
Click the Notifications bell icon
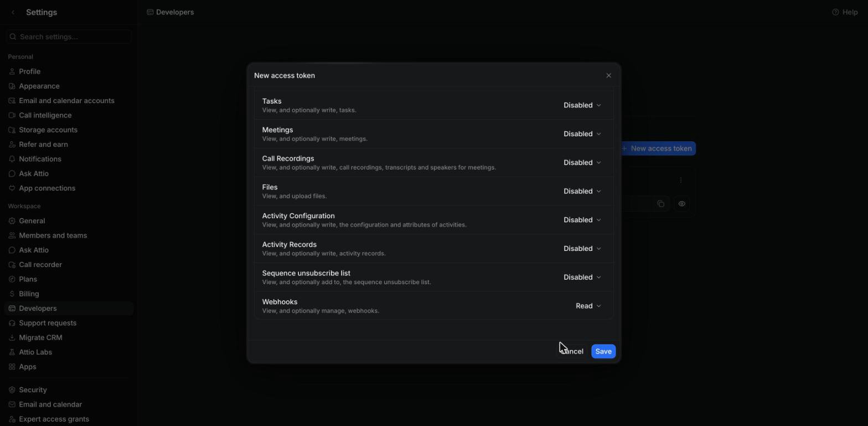pyautogui.click(x=12, y=159)
